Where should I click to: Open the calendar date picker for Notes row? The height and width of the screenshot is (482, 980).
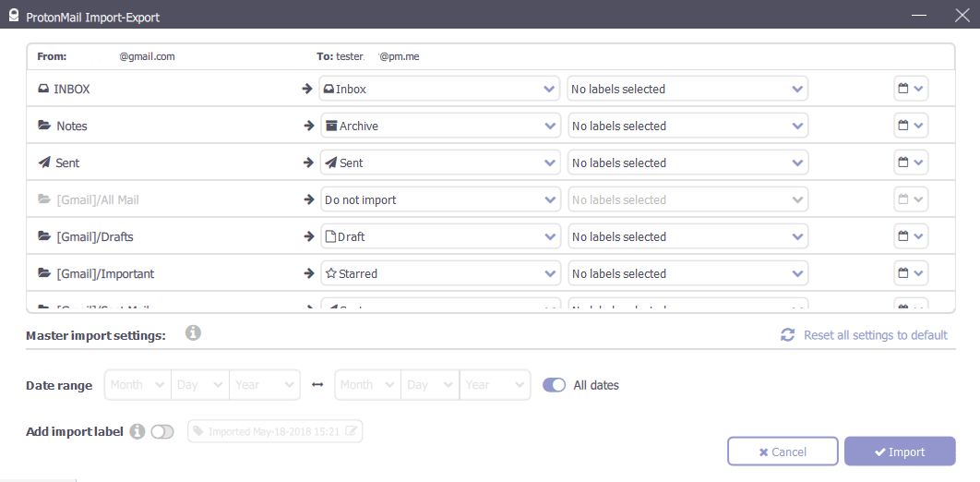[x=911, y=126]
